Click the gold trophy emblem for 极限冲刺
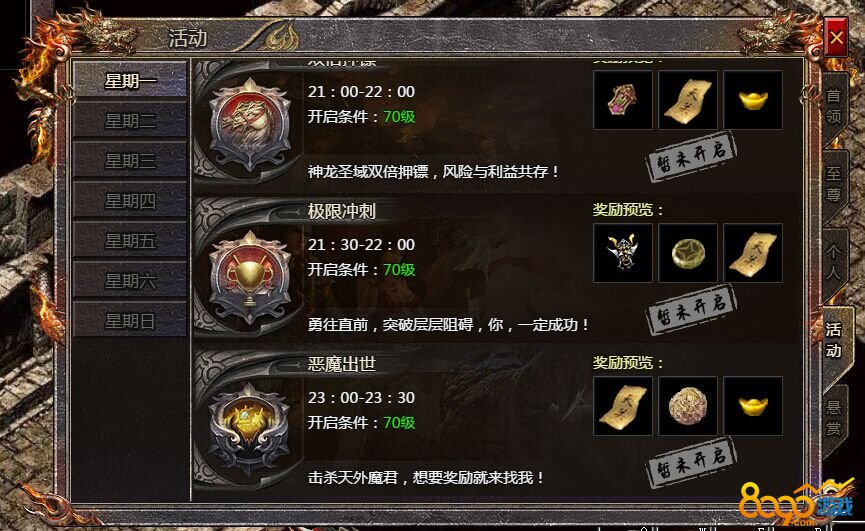Viewport: 865px width, 531px height. pyautogui.click(x=250, y=276)
